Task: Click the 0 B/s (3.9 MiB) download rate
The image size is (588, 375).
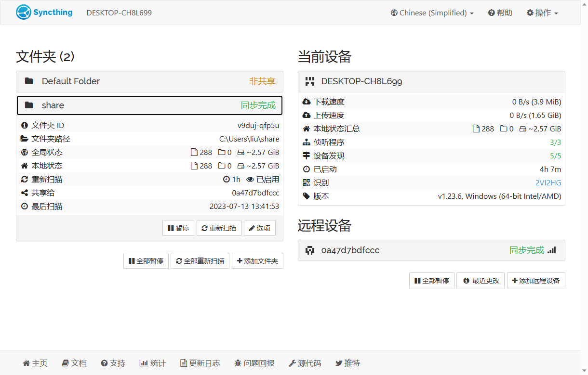Action: (536, 102)
